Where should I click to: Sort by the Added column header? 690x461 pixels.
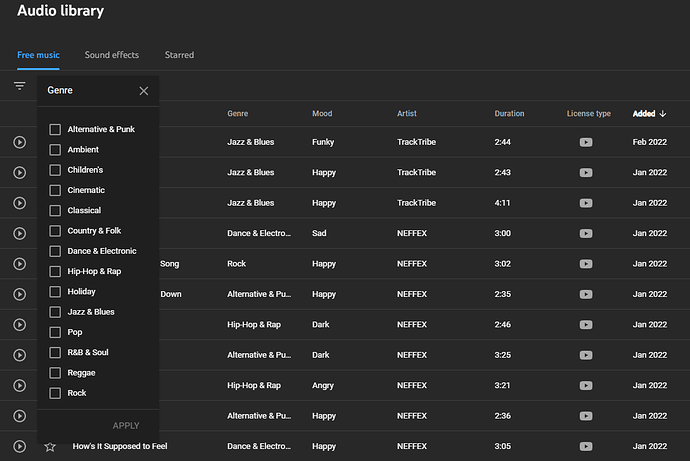644,113
